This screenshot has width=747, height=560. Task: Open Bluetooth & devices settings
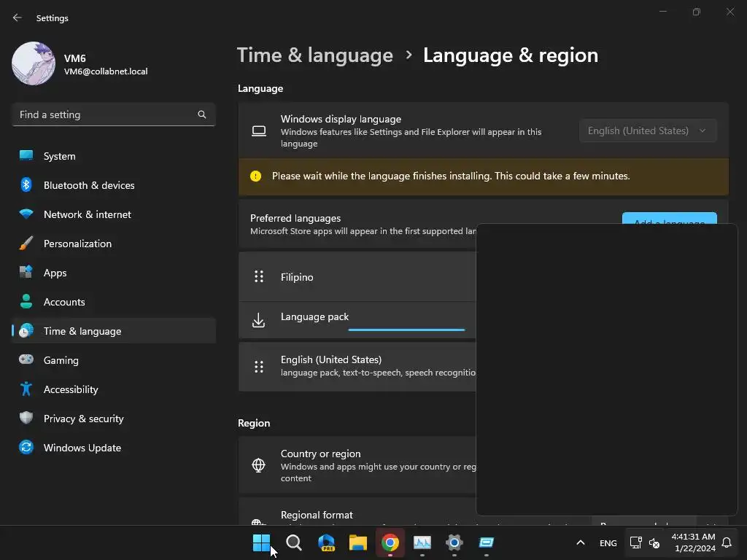coord(113,185)
